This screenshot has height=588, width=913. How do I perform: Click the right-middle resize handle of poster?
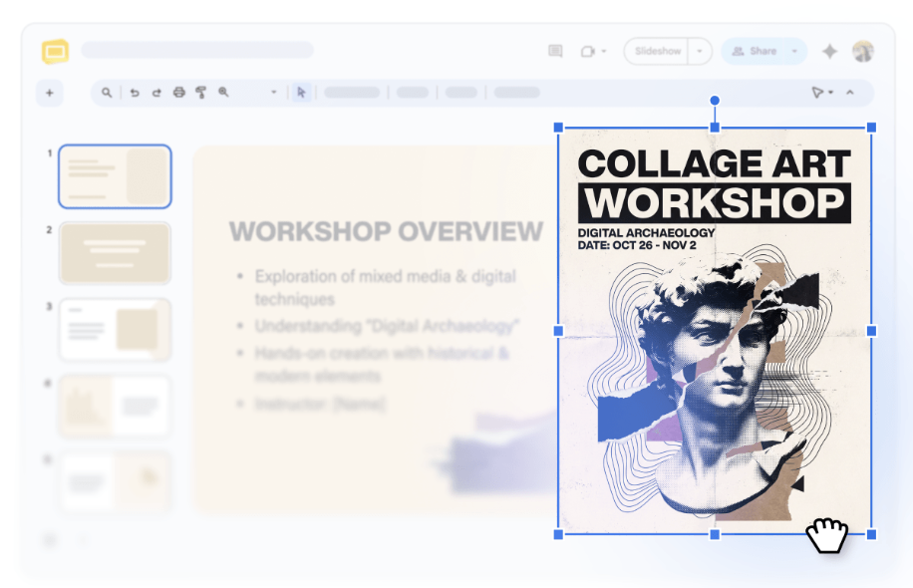point(872,331)
